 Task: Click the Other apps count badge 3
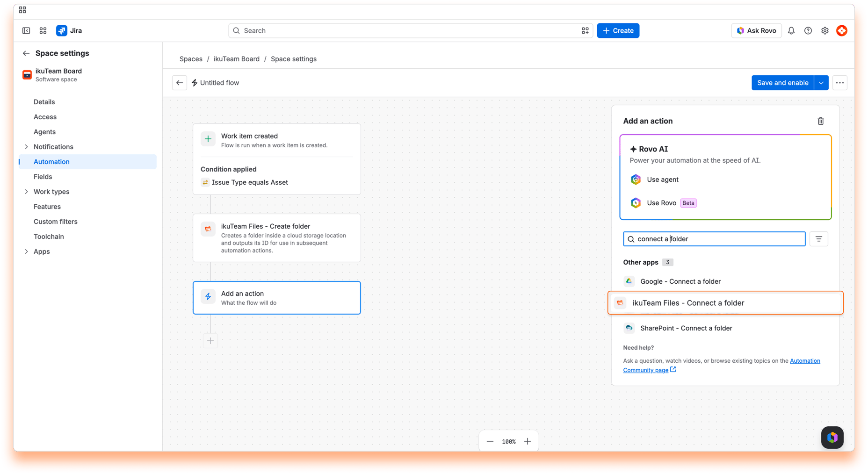coord(667,262)
